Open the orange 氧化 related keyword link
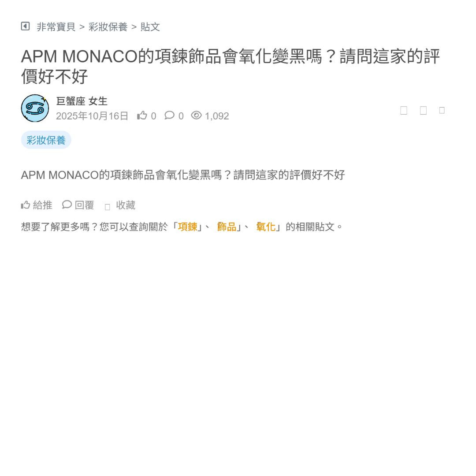 pos(266,227)
